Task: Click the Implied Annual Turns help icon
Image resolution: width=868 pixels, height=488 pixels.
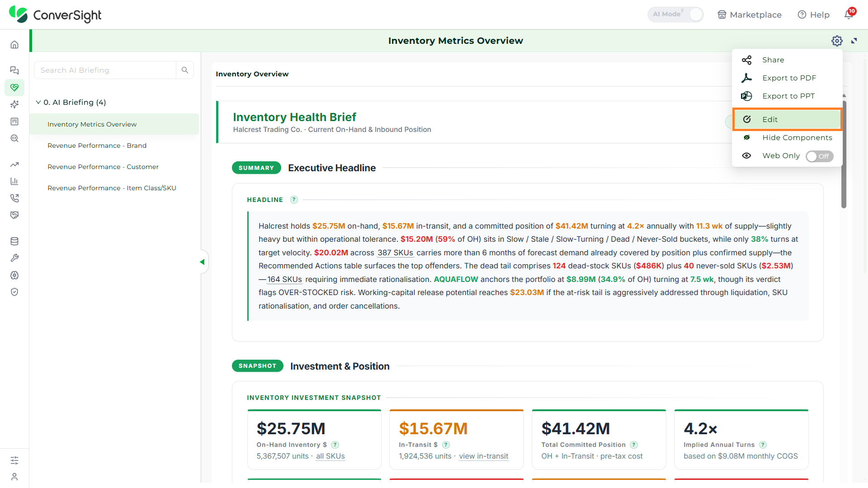Action: click(x=763, y=445)
